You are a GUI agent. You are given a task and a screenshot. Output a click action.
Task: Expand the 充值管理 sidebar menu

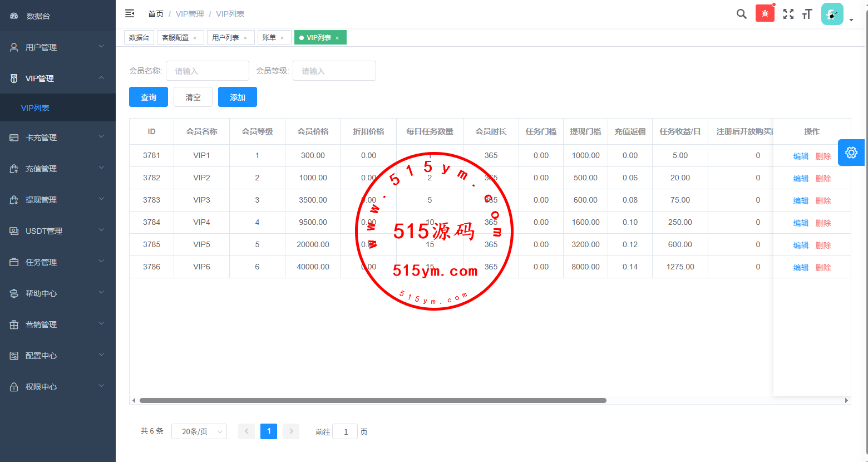[x=56, y=169]
